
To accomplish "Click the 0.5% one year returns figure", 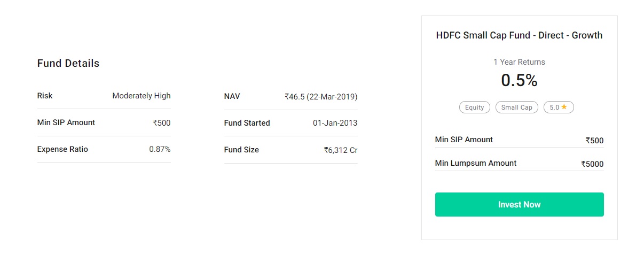I will coord(519,80).
